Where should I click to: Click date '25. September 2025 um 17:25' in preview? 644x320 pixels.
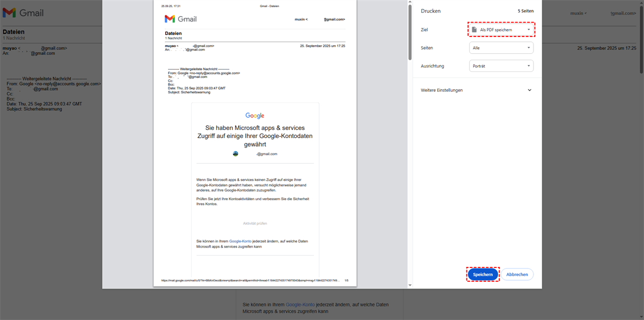(x=322, y=46)
